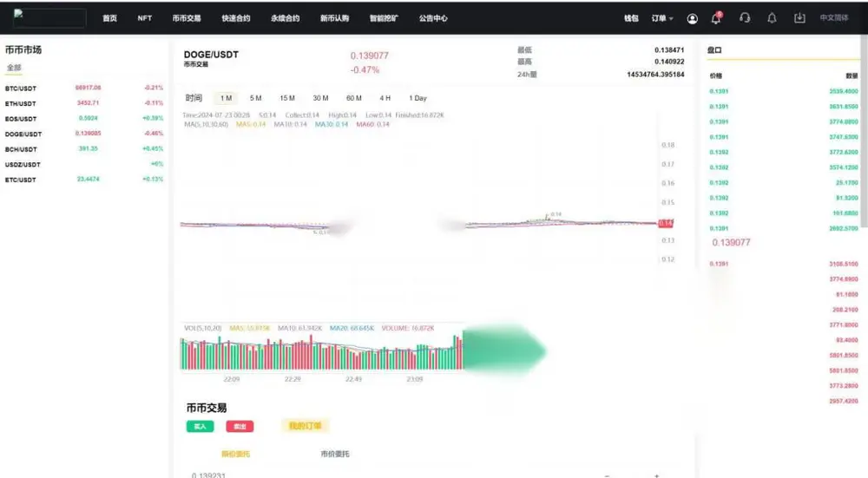
Task: Open the 中文简体 language selector
Action: click(x=833, y=17)
